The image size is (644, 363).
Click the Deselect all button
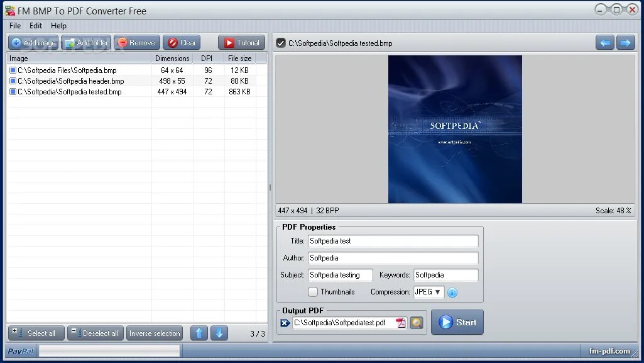coord(96,333)
